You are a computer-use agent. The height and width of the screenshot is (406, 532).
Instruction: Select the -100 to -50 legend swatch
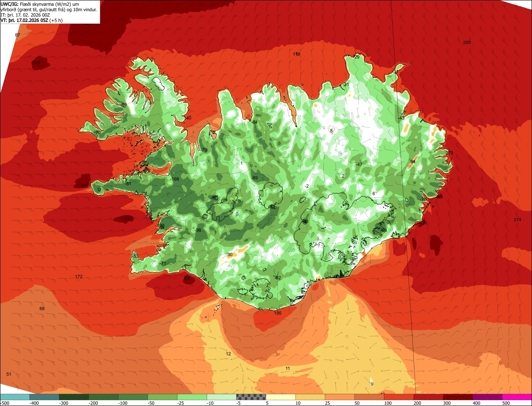133,397
